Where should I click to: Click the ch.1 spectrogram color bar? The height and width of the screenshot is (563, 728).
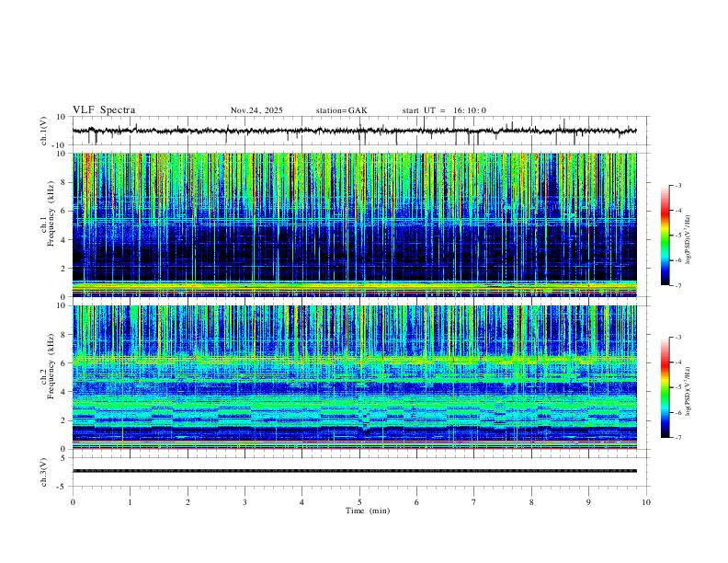point(665,236)
